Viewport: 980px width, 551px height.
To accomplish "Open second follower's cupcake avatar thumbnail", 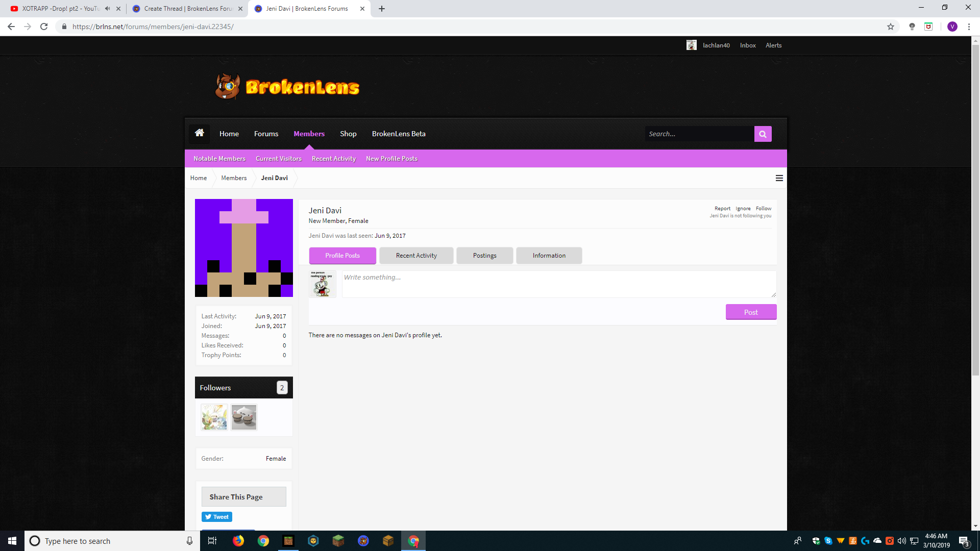I will point(244,417).
